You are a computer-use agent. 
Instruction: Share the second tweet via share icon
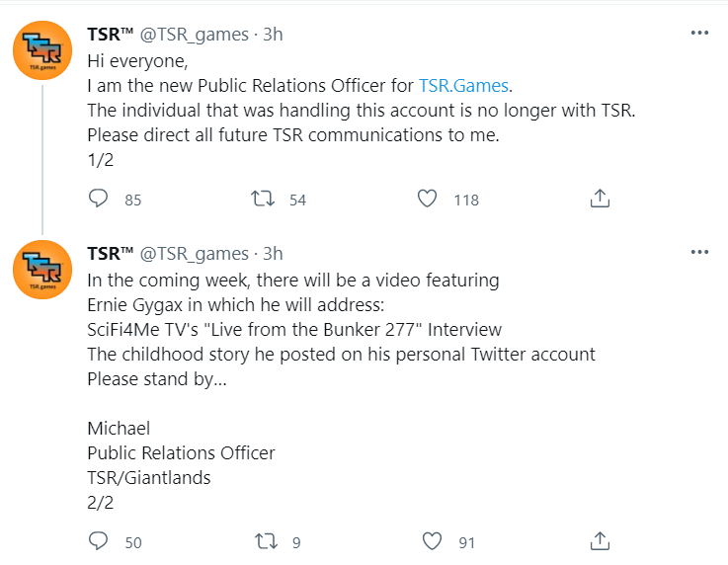pos(599,541)
